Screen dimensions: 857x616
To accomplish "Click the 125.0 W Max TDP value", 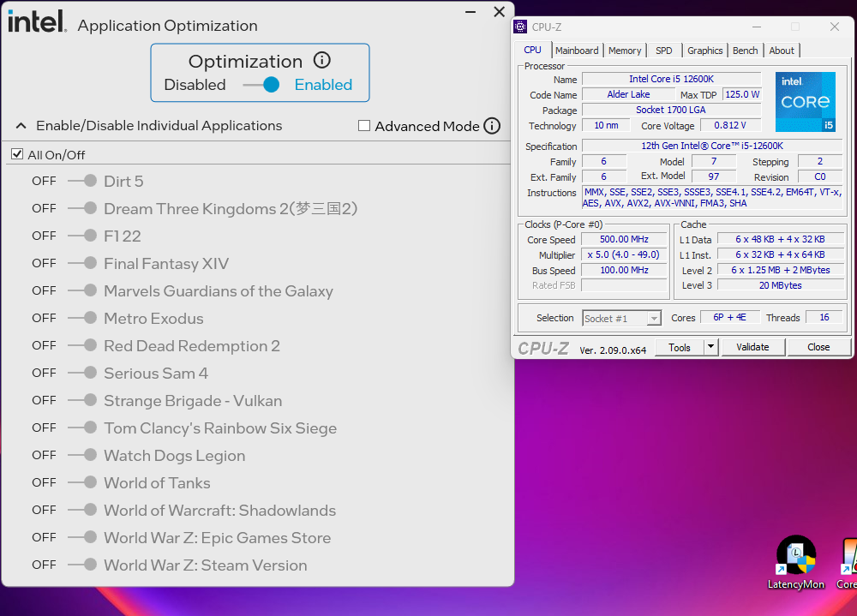I will 741,94.
